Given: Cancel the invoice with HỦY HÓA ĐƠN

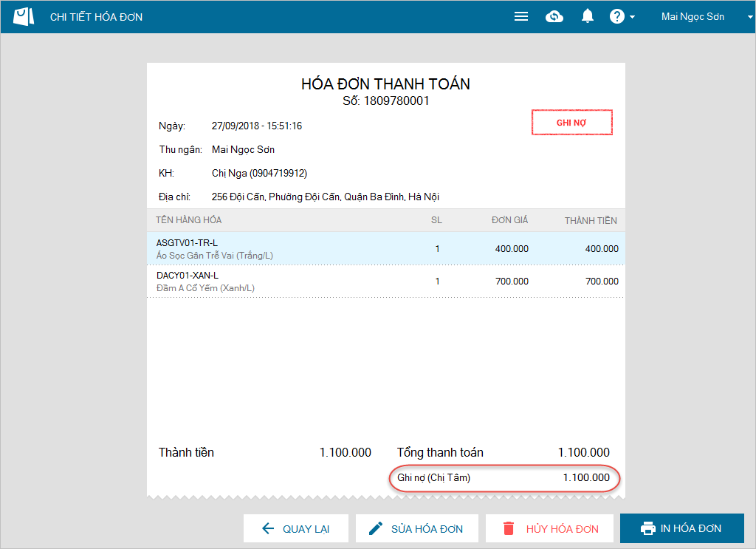Looking at the screenshot, I should tap(549, 528).
